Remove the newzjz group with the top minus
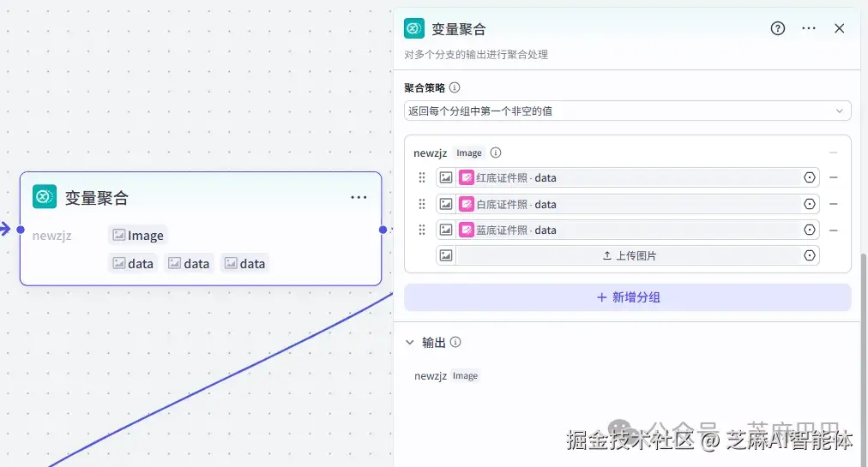This screenshot has width=868, height=467. pos(833,153)
